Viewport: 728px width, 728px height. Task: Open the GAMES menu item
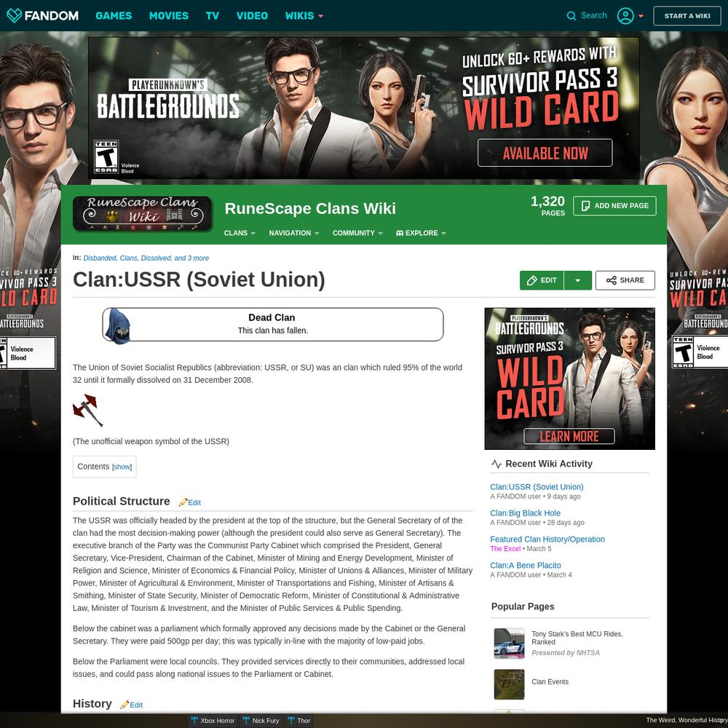(x=114, y=16)
